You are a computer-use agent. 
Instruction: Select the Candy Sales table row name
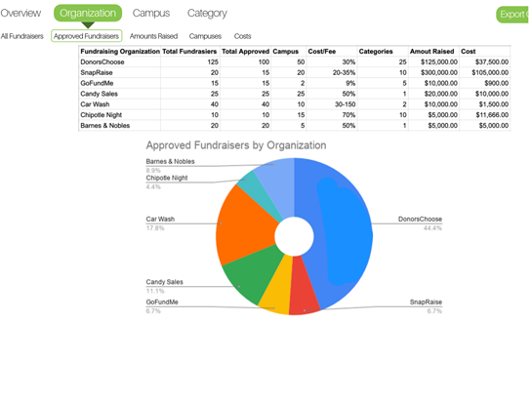point(99,94)
